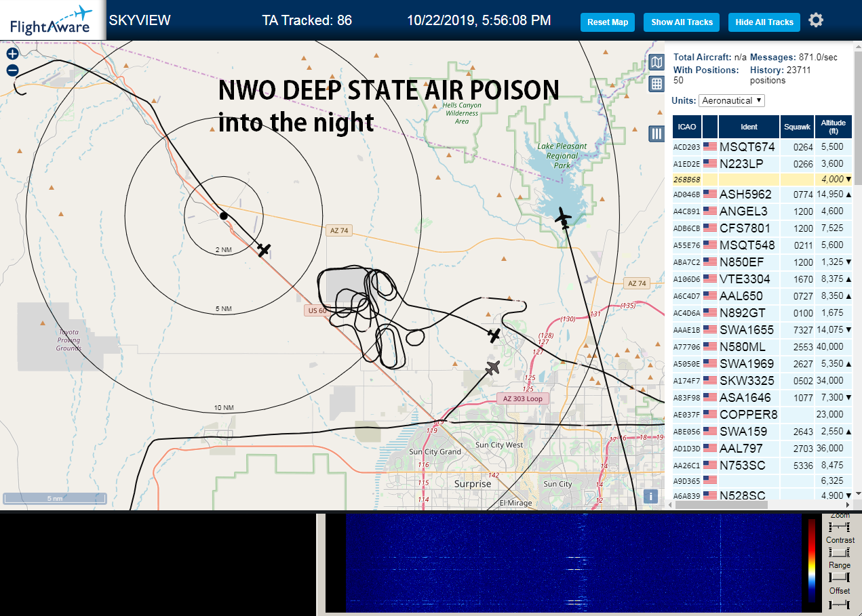The height and width of the screenshot is (616, 862).
Task: Click altitude value 40,000
Action: click(x=831, y=347)
